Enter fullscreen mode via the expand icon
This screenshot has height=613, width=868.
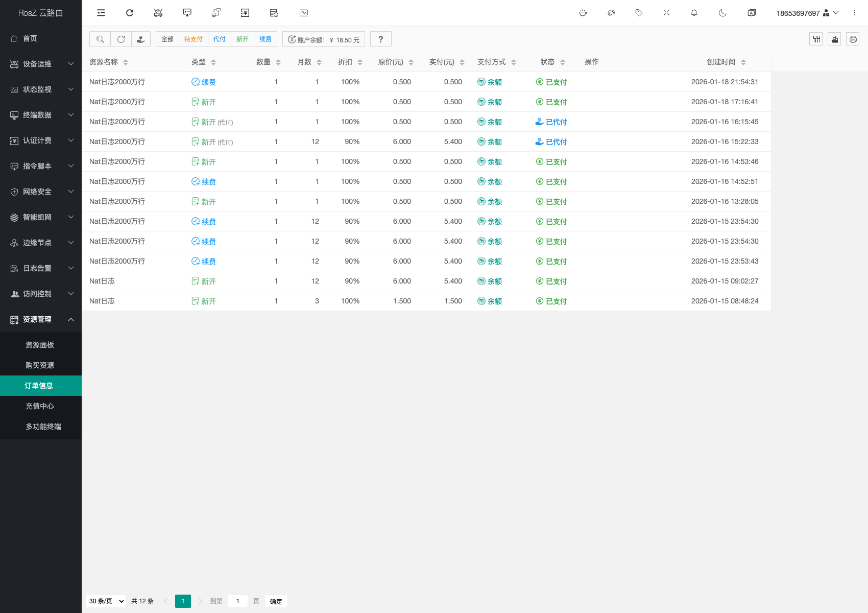click(x=666, y=13)
